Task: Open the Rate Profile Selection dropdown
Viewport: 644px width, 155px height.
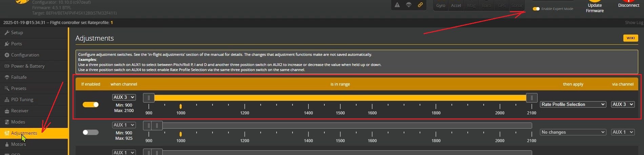Action: 573,105
